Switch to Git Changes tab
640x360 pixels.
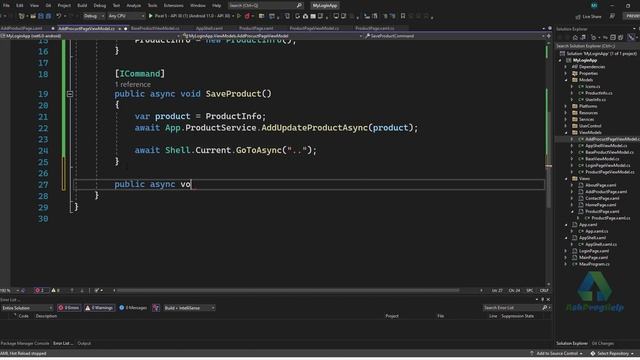tap(602, 344)
